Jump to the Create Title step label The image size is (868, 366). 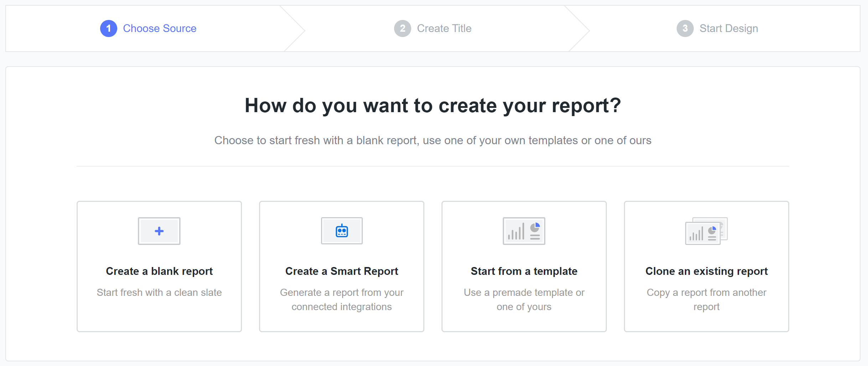[x=444, y=28]
